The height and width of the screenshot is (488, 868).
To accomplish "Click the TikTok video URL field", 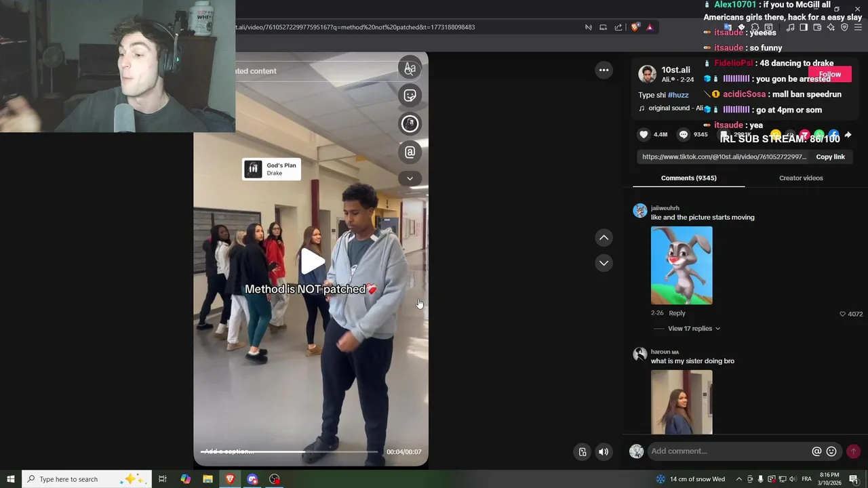I will click(x=724, y=157).
